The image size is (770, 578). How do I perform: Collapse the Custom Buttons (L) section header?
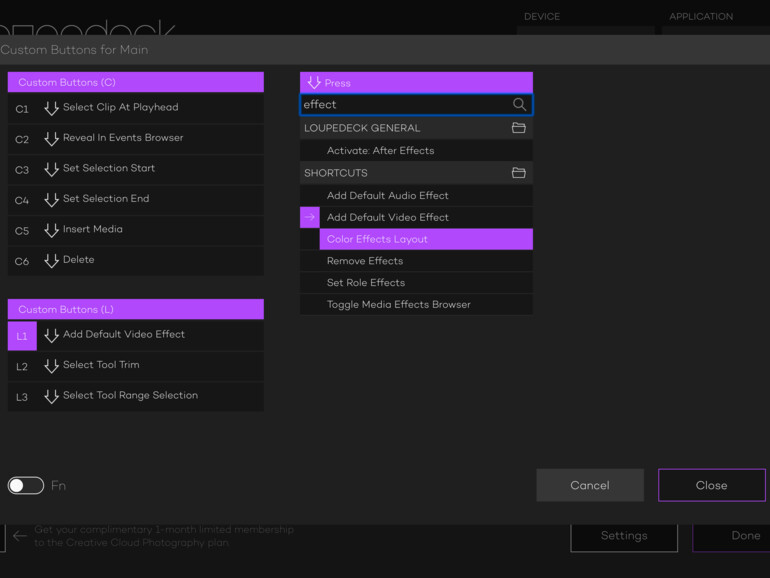point(136,309)
